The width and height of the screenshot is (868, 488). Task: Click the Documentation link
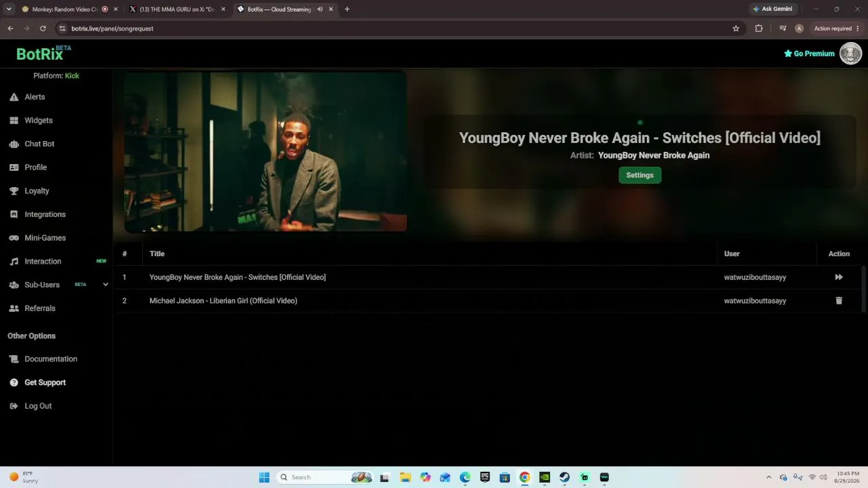51,359
